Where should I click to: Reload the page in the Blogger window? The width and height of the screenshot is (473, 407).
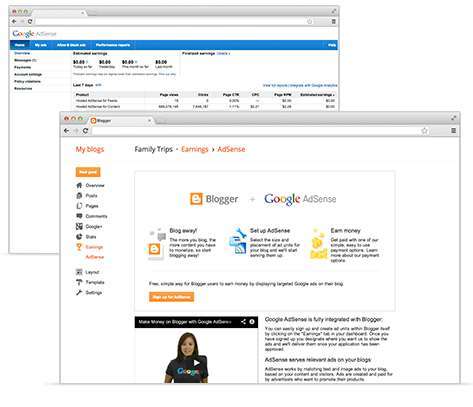[86, 131]
